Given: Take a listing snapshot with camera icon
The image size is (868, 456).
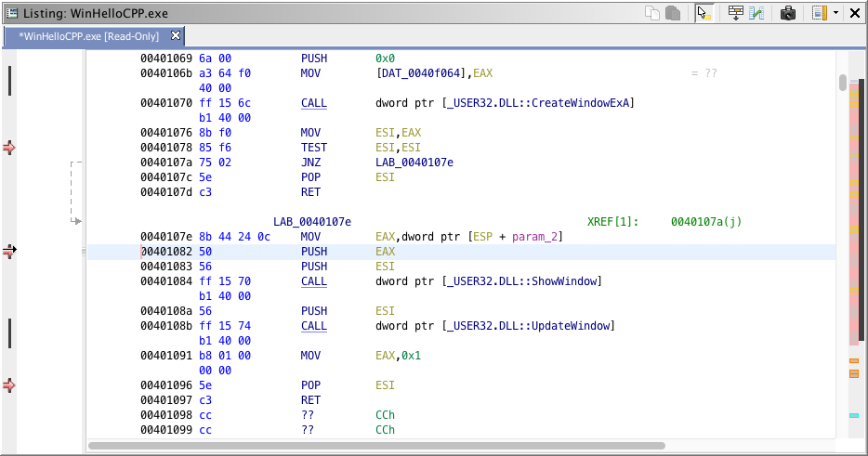Looking at the screenshot, I should click(788, 13).
